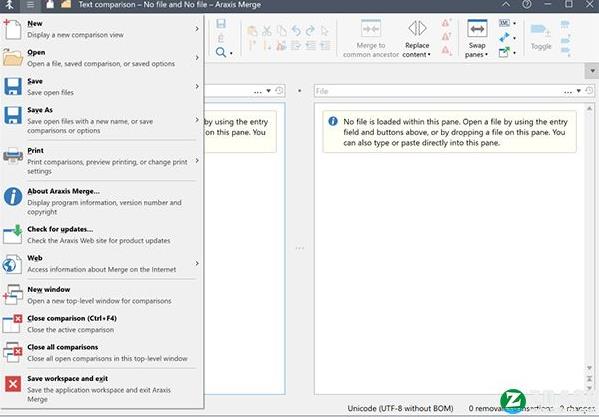Open history for the left file field
This screenshot has height=417, width=599.
[279, 91]
